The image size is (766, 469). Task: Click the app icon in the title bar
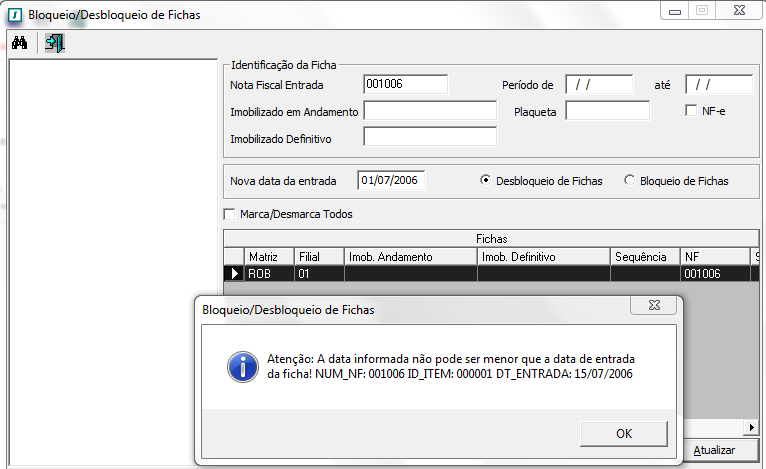(x=15, y=15)
